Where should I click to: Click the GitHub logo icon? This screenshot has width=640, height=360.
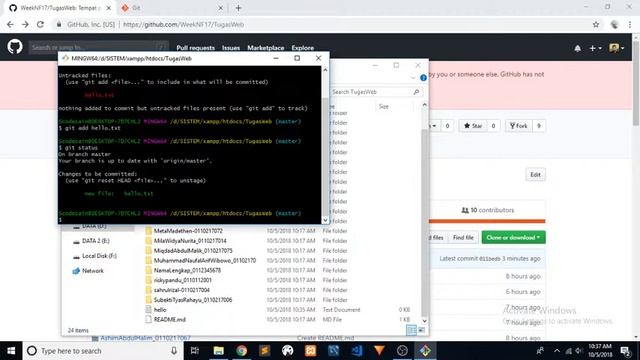pyautogui.click(x=15, y=47)
